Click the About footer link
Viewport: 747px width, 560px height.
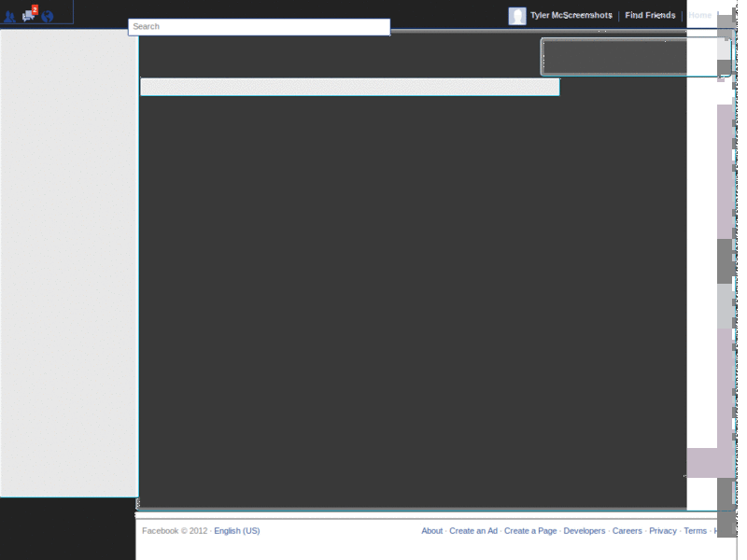pos(432,530)
